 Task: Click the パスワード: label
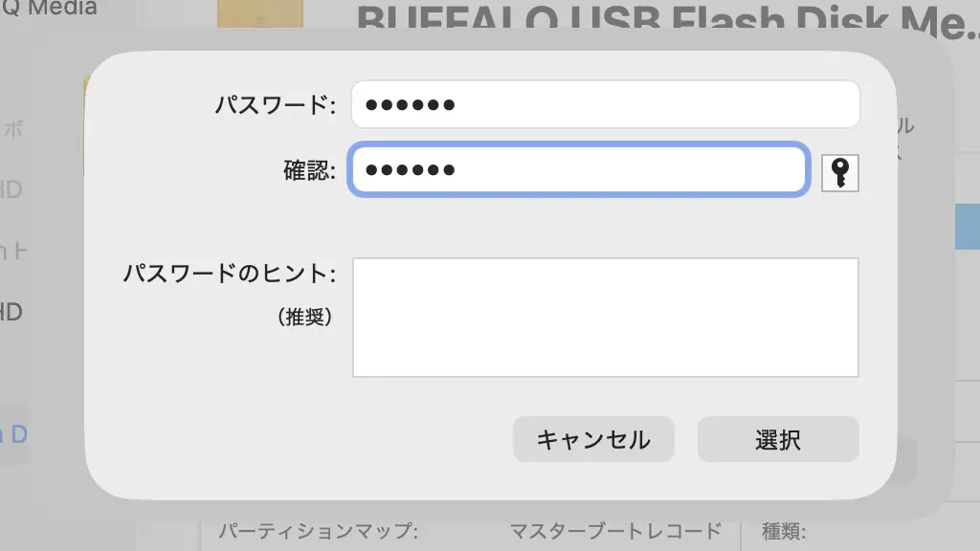tap(275, 105)
